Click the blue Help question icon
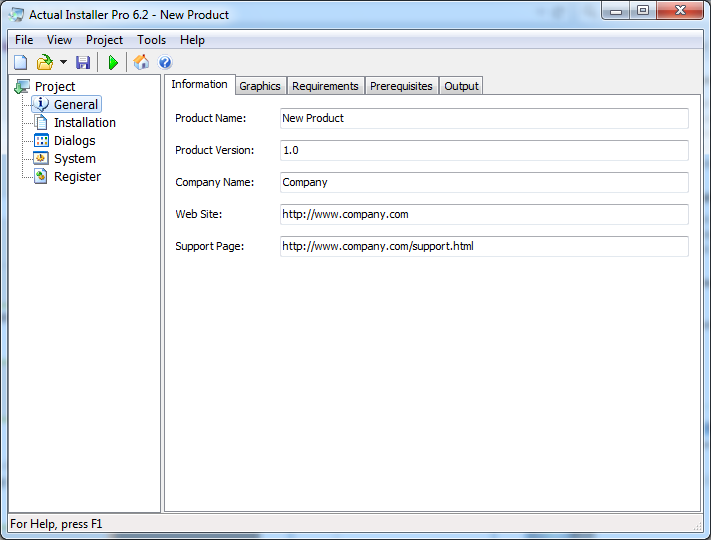 click(165, 62)
